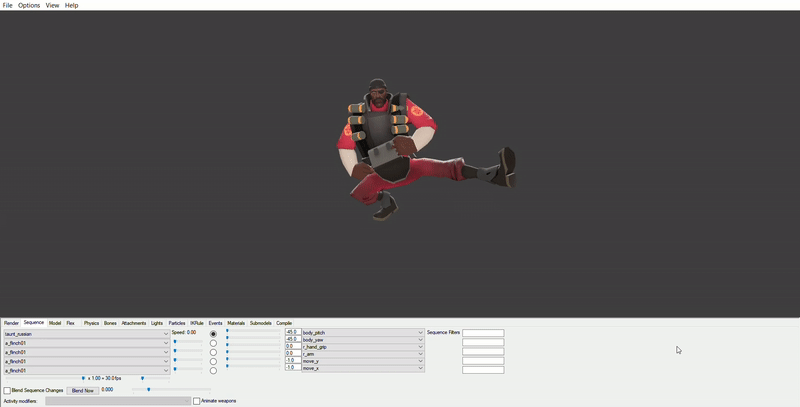Switch to the Render tab

11,323
